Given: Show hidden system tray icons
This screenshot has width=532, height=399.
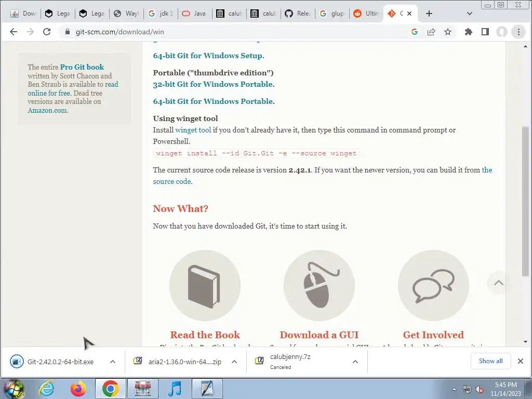Looking at the screenshot, I should (x=454, y=389).
